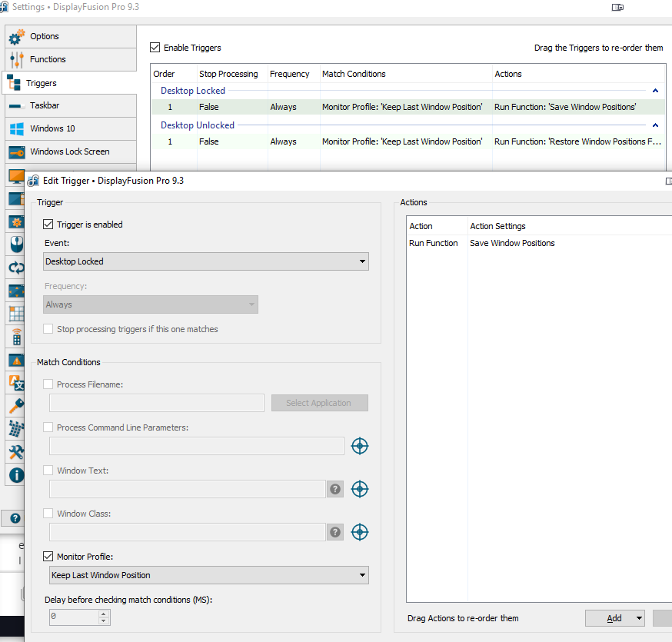Image resolution: width=672 pixels, height=642 pixels.
Task: Increase the delay value with stepper up arrow
Action: (103, 614)
